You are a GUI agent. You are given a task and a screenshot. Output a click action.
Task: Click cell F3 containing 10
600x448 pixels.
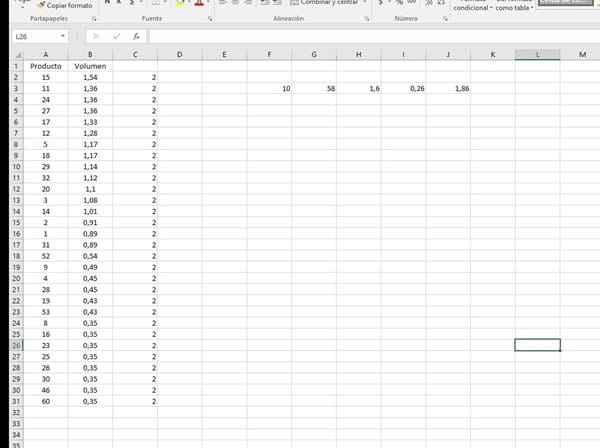click(269, 88)
